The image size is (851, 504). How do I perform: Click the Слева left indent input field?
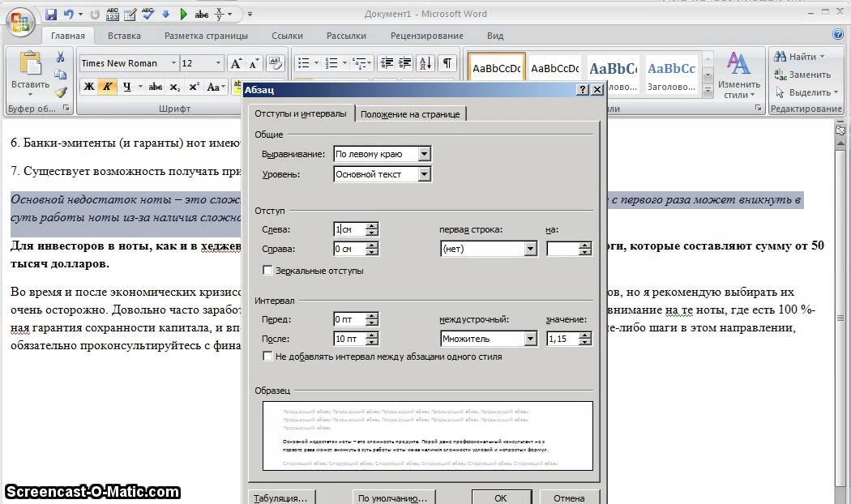349,229
